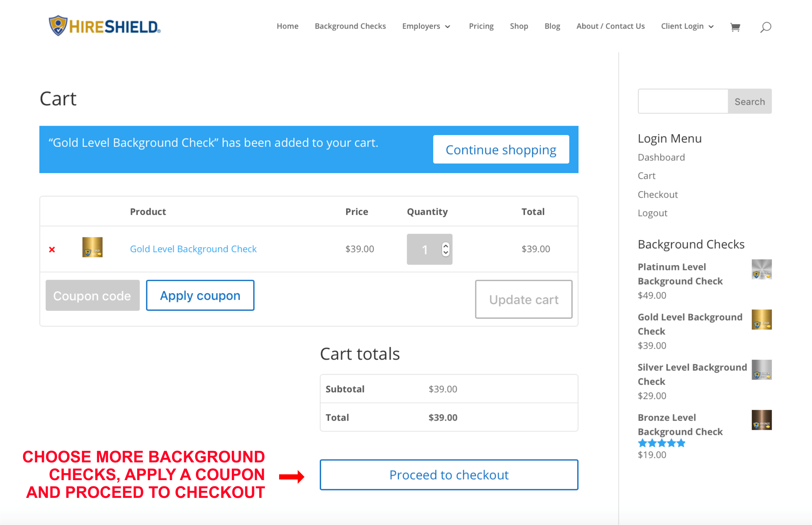Open the gold product thumbnail in cart row
812x525 pixels.
[x=92, y=247]
